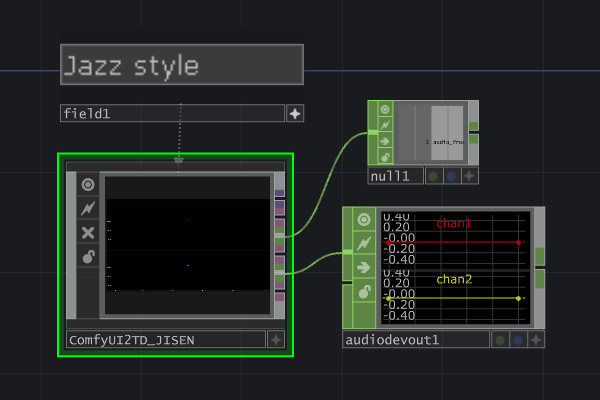Toggle the X cooking flag on ComfyUI2TD_JISEN

coord(88,232)
